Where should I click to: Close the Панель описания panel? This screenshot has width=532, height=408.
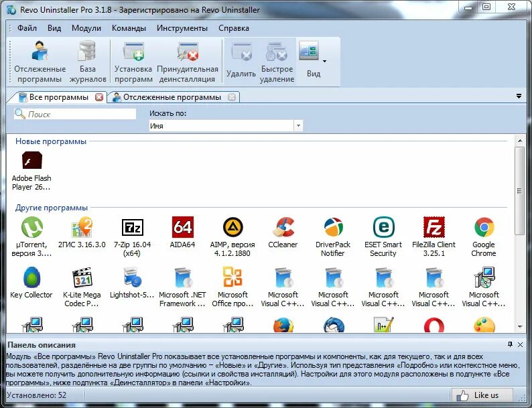click(x=520, y=344)
